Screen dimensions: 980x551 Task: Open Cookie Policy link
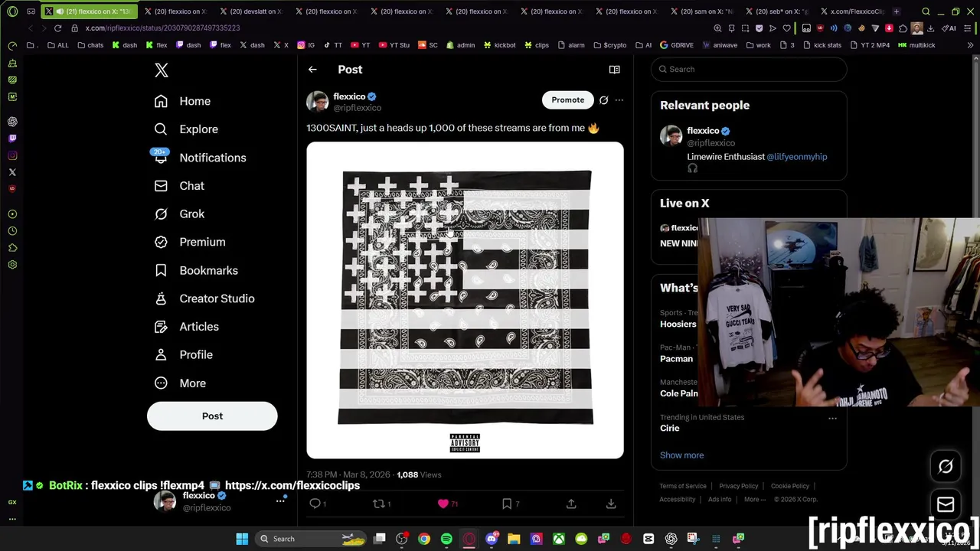[x=790, y=486]
